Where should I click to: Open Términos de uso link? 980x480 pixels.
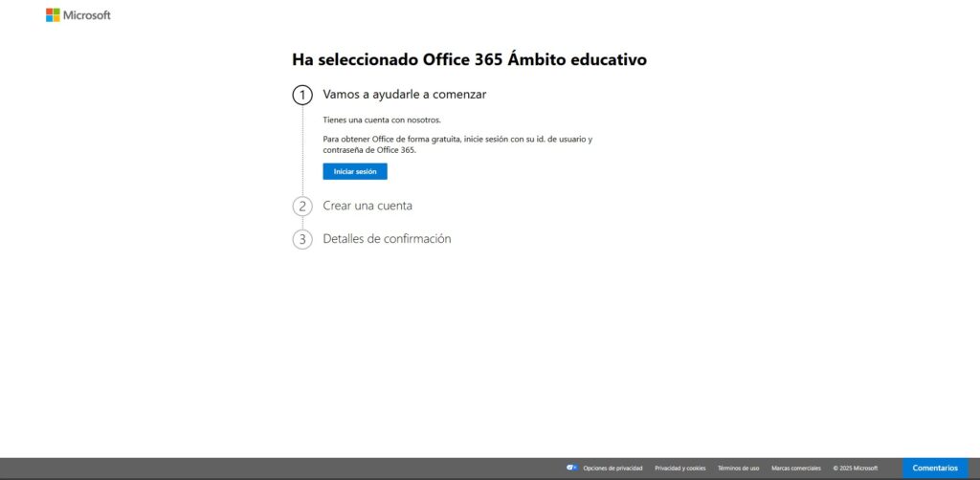tap(738, 469)
